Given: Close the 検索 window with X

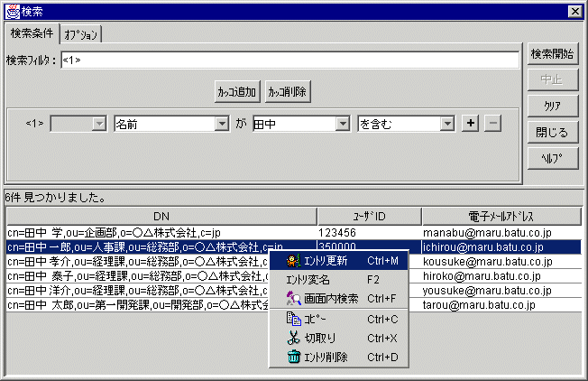Looking at the screenshot, I should [x=574, y=12].
